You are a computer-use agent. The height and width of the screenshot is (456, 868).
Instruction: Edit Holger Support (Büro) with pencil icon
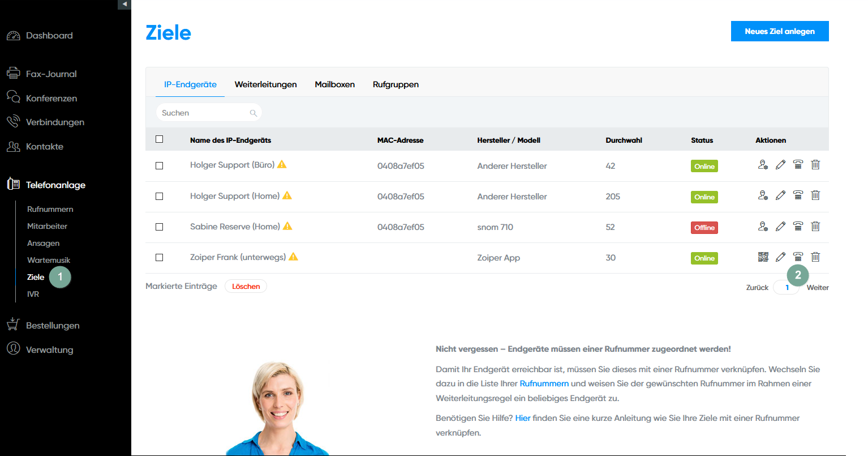[x=780, y=165]
